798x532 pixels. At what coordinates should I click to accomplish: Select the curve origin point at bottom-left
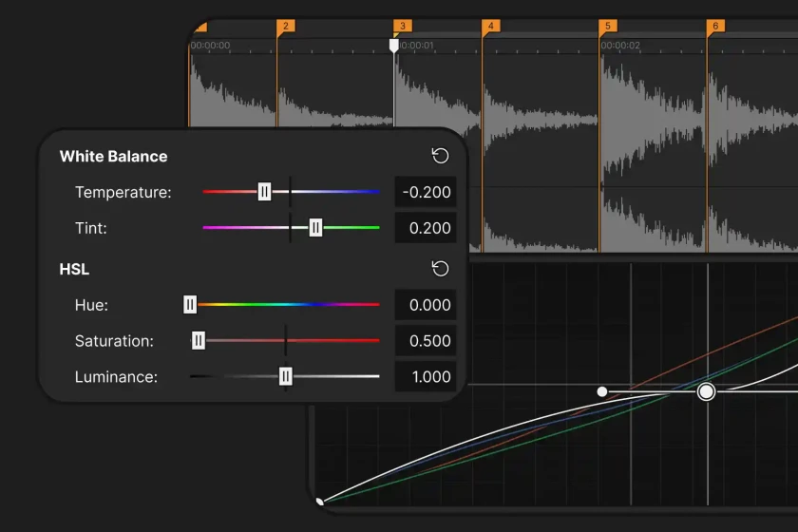(x=319, y=502)
